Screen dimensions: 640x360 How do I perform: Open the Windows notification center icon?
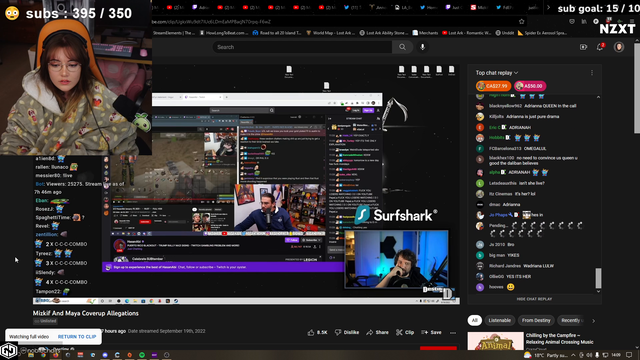(629, 355)
